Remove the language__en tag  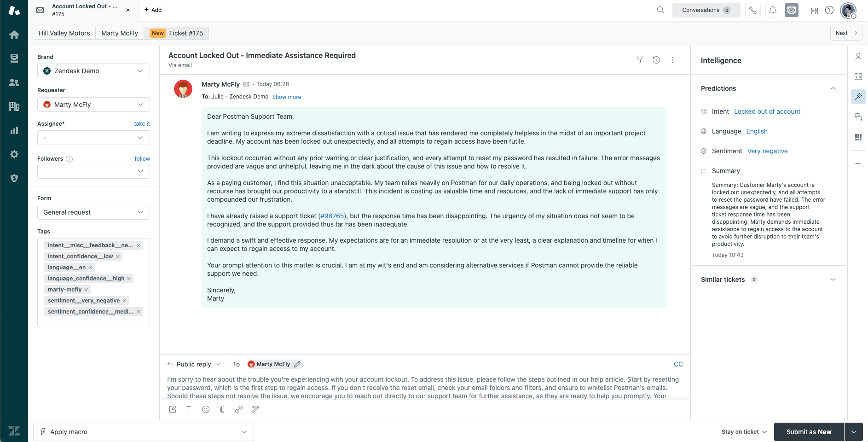point(90,268)
